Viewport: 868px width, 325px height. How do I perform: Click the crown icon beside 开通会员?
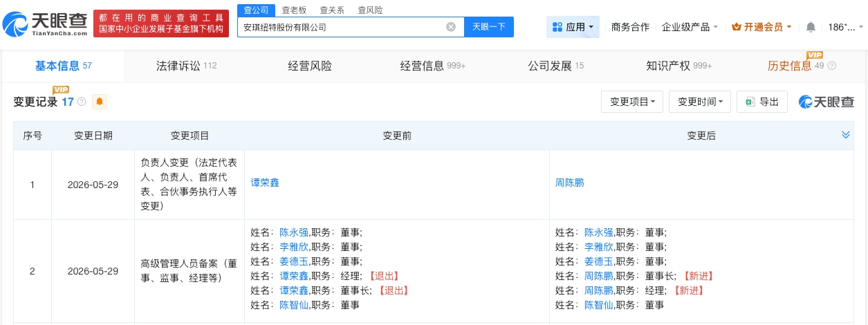tap(736, 27)
